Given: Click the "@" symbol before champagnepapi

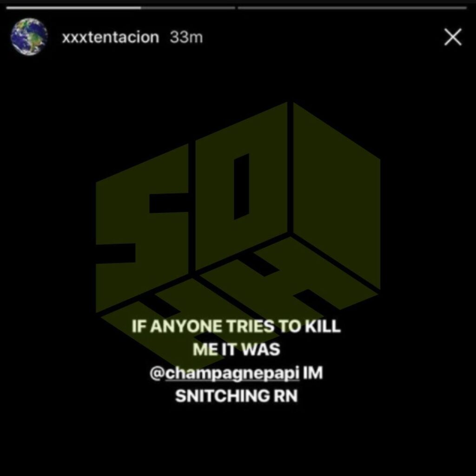Looking at the screenshot, I should tap(157, 373).
